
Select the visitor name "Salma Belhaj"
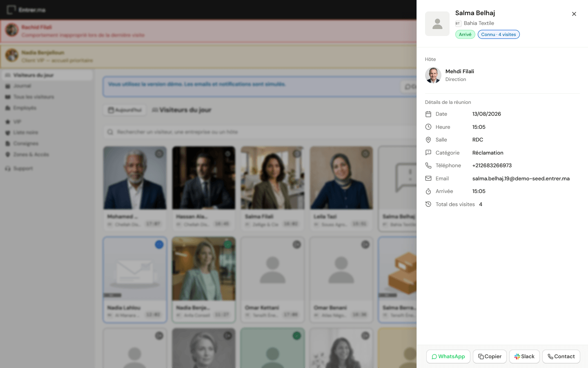pyautogui.click(x=475, y=13)
